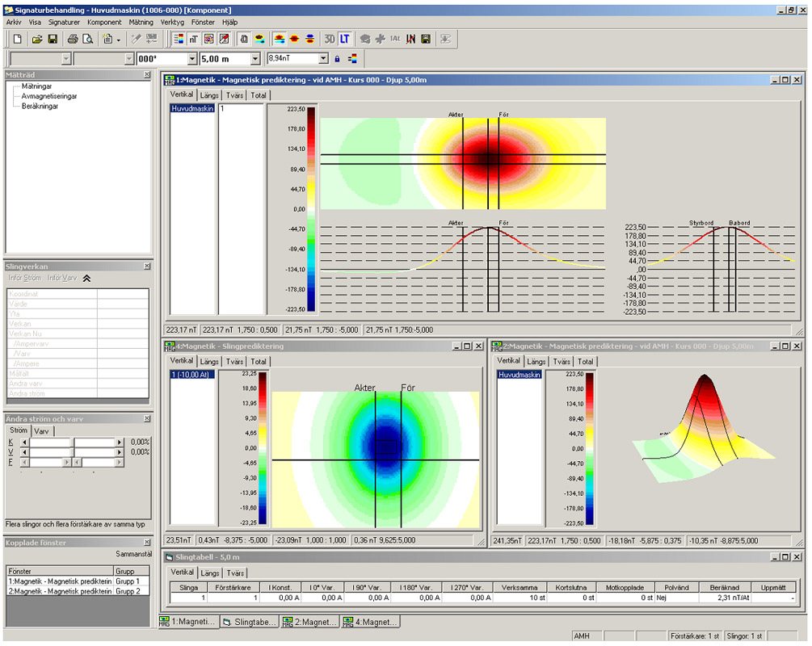Viewport: 812px width, 646px height.
Task: Select the 1 (-10,00 At) loop entry
Action: point(192,375)
